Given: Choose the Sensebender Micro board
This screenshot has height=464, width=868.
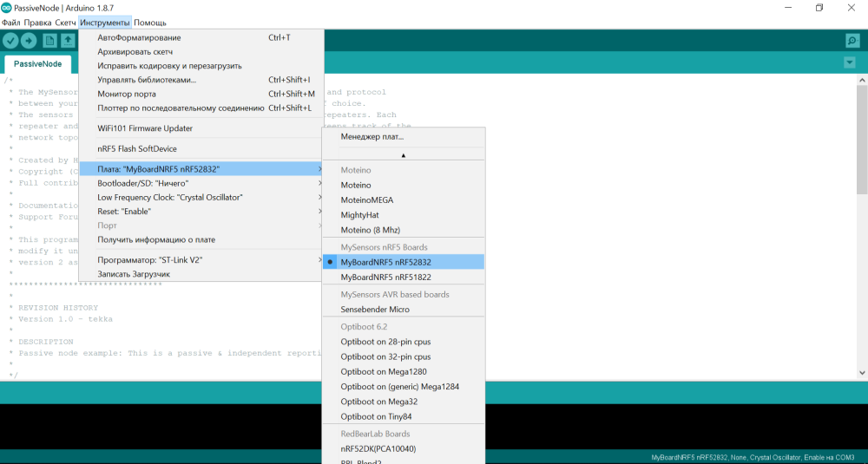Looking at the screenshot, I should [x=375, y=310].
